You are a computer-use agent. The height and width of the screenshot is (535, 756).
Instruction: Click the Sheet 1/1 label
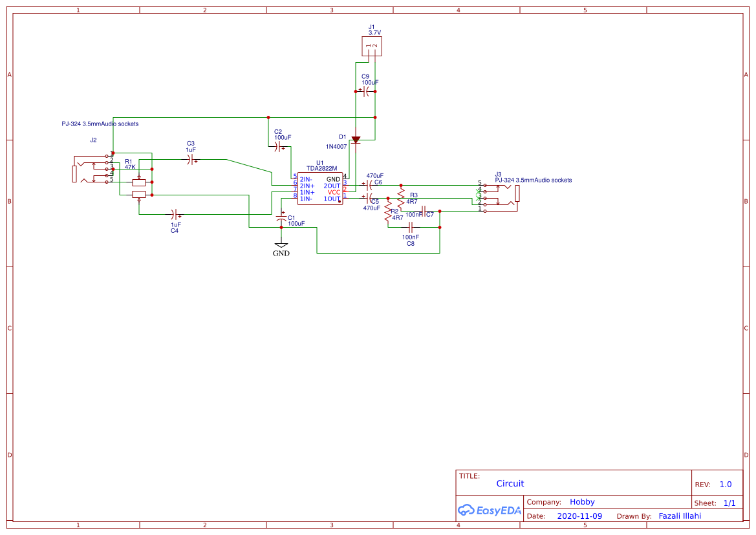point(719,503)
